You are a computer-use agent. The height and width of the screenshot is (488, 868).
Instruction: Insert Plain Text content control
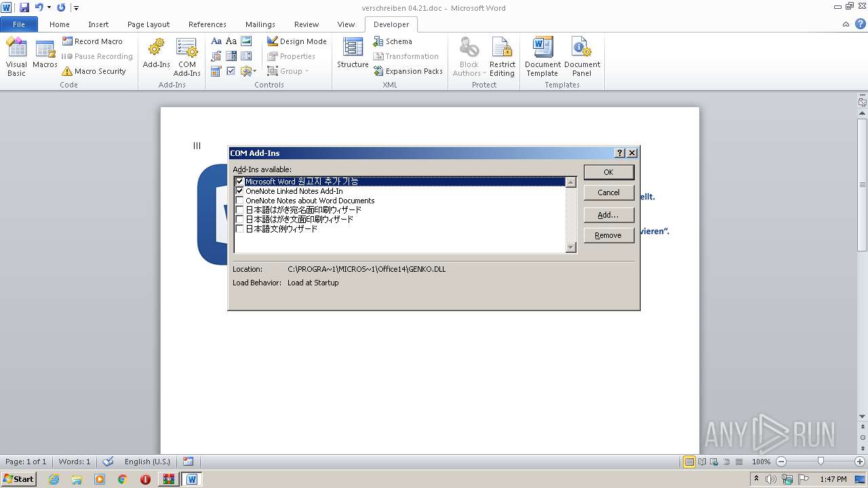231,41
